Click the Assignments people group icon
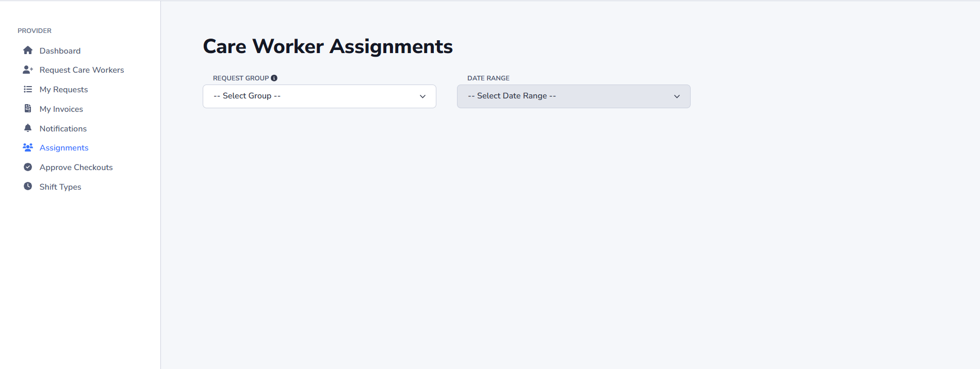Viewport: 980px width, 369px height. (x=28, y=147)
